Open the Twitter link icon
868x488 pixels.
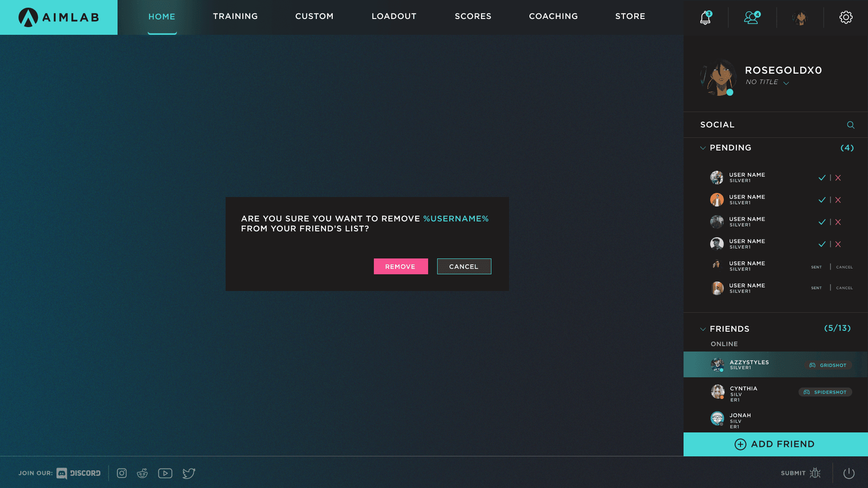(x=189, y=473)
